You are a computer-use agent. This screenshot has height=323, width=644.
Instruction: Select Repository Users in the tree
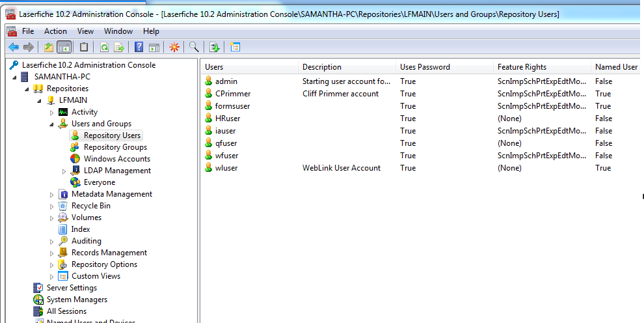point(112,135)
